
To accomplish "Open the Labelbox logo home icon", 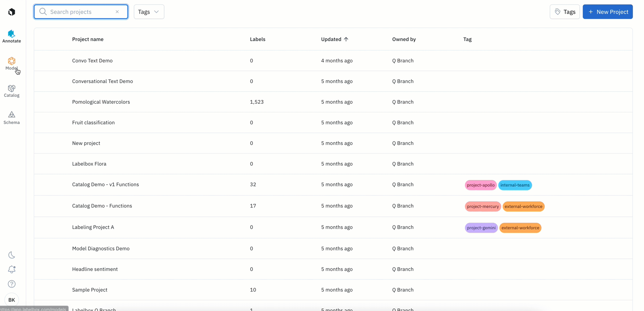I will [12, 12].
